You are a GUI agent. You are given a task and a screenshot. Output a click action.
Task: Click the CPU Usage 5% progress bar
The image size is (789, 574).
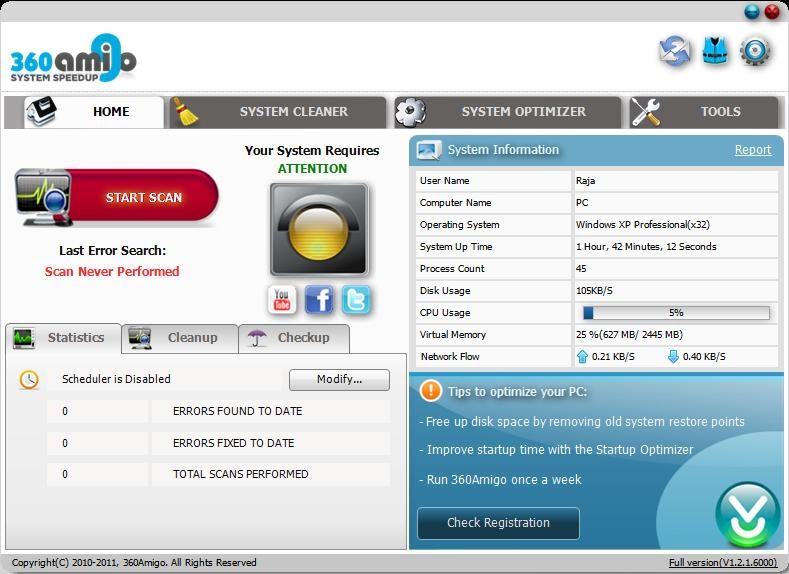point(676,313)
